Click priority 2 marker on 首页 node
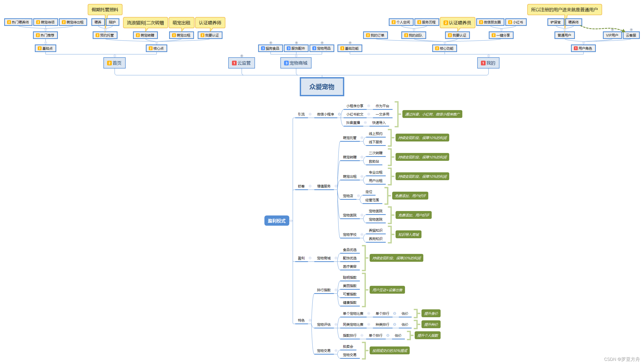The width and height of the screenshot is (644, 364). (x=109, y=63)
